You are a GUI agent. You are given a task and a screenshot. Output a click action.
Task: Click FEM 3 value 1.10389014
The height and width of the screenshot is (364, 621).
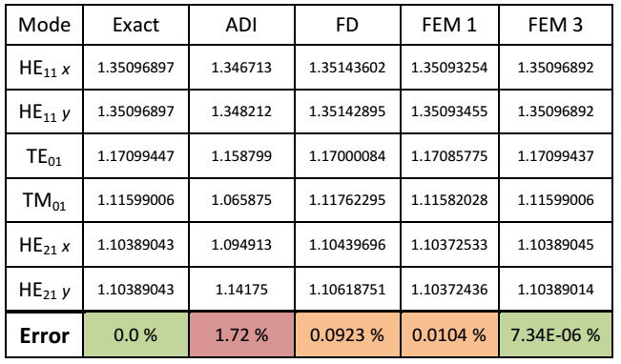pos(555,290)
